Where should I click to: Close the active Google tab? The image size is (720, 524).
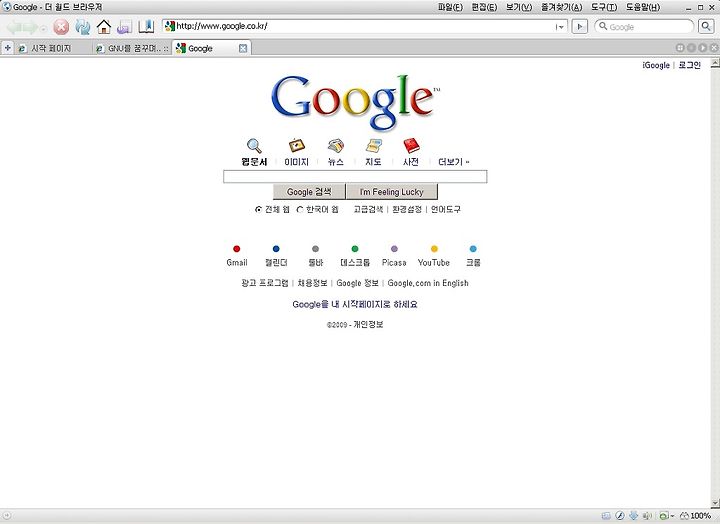point(243,48)
